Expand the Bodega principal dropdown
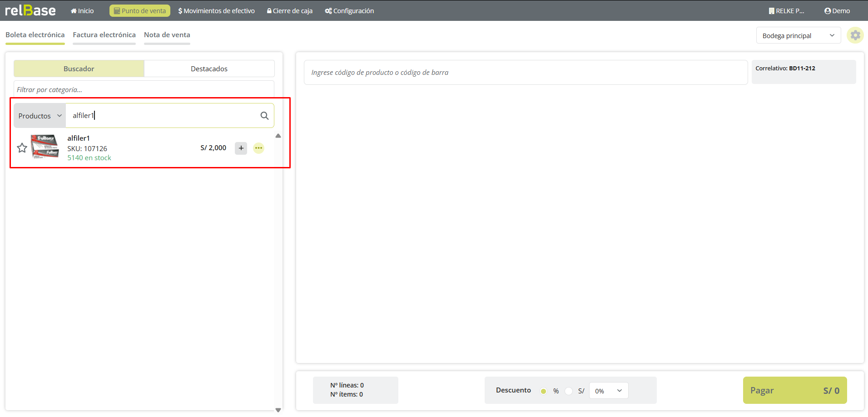Viewport: 868px width, 417px height. (798, 36)
